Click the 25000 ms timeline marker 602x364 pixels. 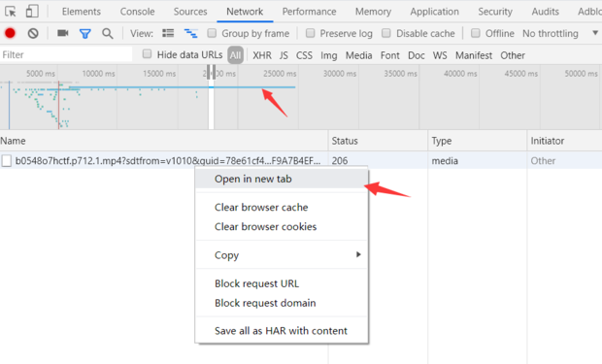[280, 74]
